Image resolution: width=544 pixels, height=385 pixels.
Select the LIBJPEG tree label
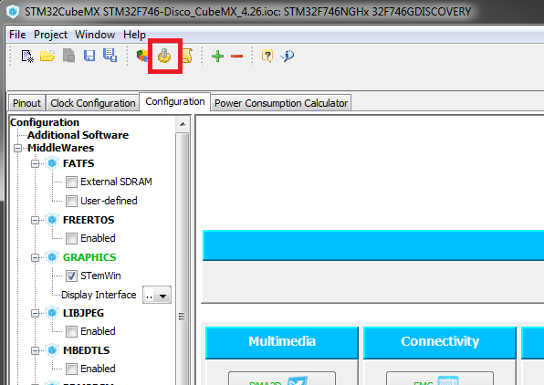click(83, 313)
